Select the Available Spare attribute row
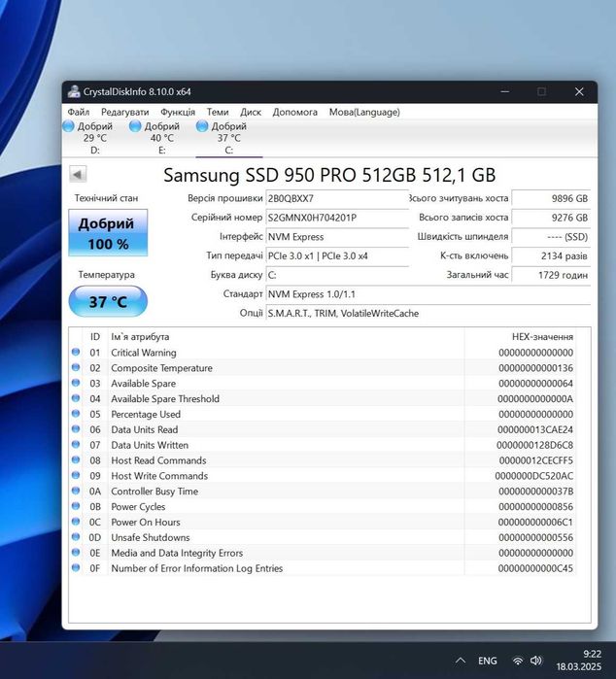This screenshot has height=679, width=616. (x=324, y=384)
